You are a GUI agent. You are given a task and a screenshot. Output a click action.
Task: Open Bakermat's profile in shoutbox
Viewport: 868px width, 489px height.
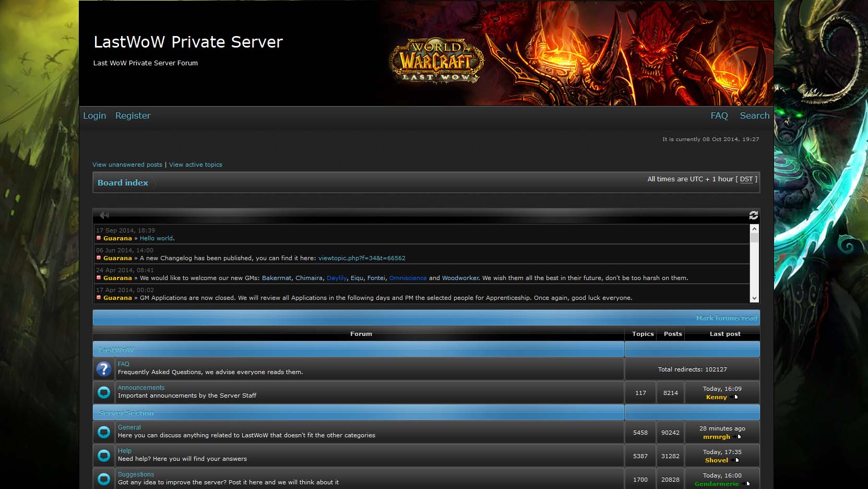point(277,278)
